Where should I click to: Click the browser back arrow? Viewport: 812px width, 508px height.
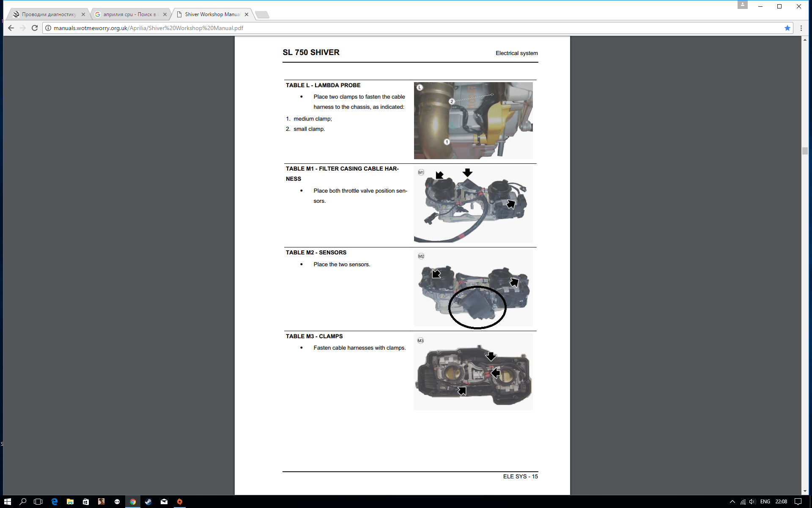tap(11, 28)
